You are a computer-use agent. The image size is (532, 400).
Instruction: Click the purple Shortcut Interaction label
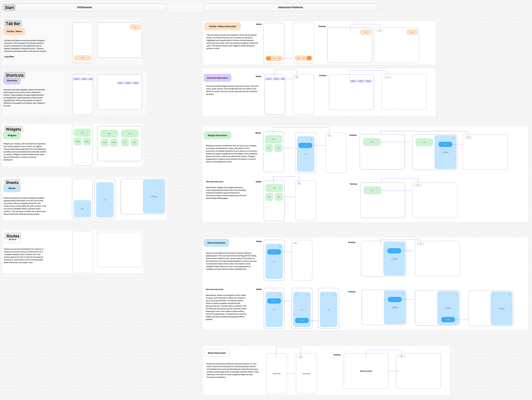217,78
